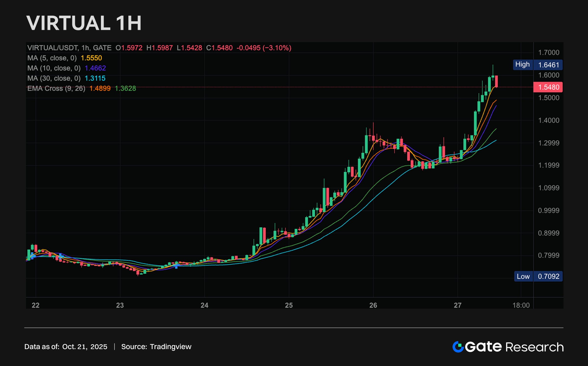Click date 26 on the time axis

[x=373, y=305]
